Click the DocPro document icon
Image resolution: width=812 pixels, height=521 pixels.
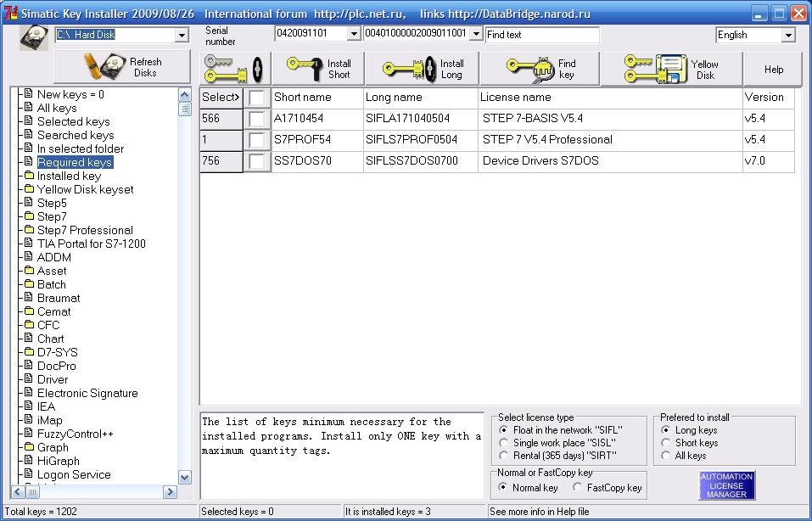tap(29, 365)
